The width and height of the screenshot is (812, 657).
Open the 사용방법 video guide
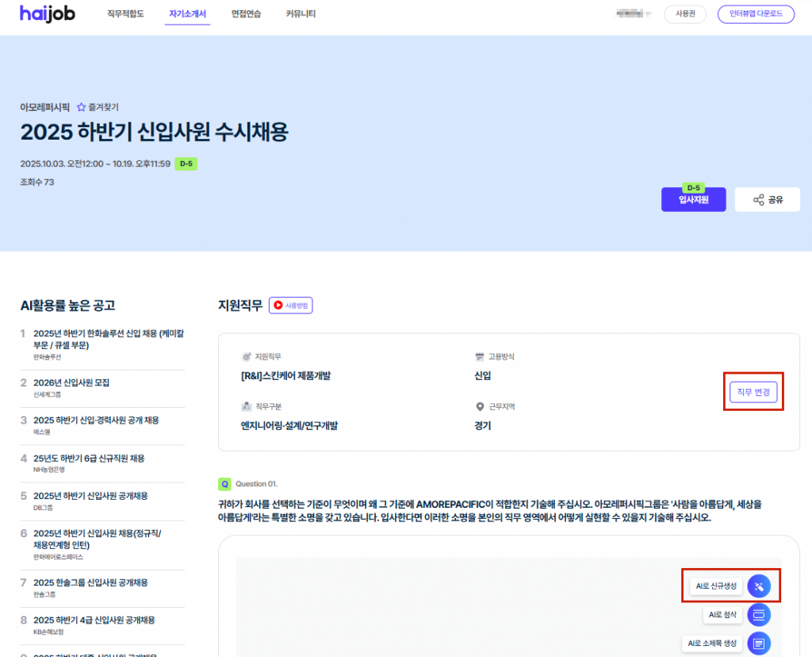pos(291,305)
